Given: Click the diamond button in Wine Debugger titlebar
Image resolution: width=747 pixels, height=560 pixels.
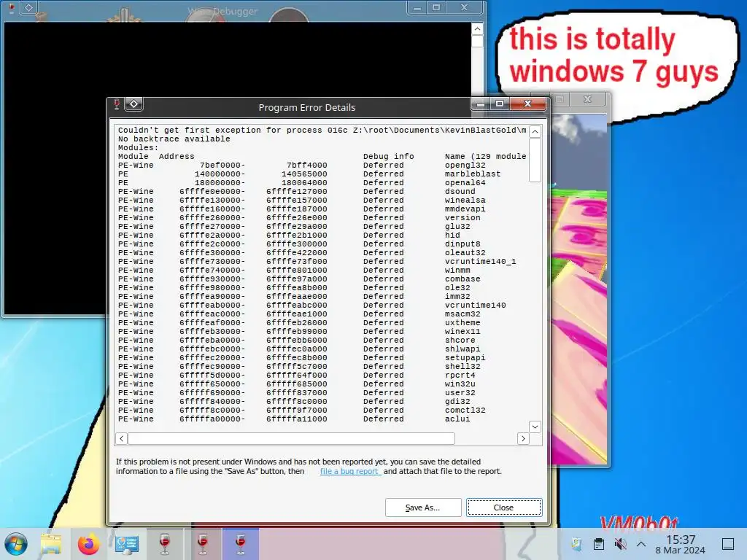Looking at the screenshot, I should pos(29,7).
